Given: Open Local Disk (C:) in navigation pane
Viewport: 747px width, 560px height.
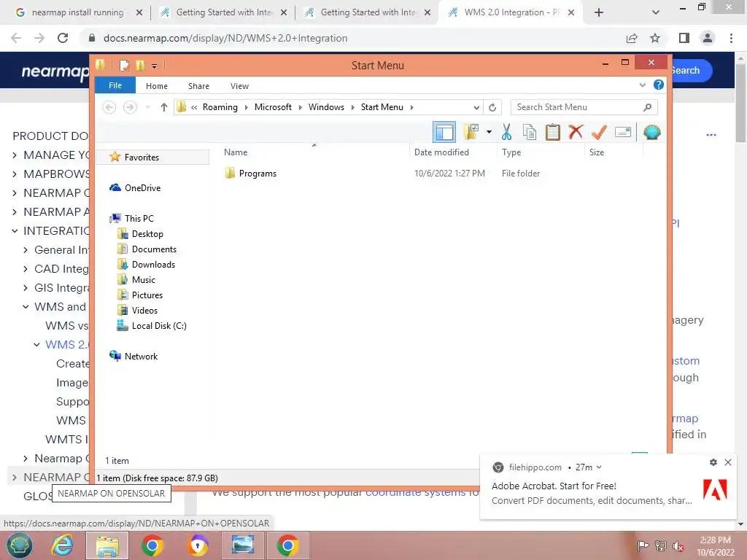Looking at the screenshot, I should pos(159,326).
